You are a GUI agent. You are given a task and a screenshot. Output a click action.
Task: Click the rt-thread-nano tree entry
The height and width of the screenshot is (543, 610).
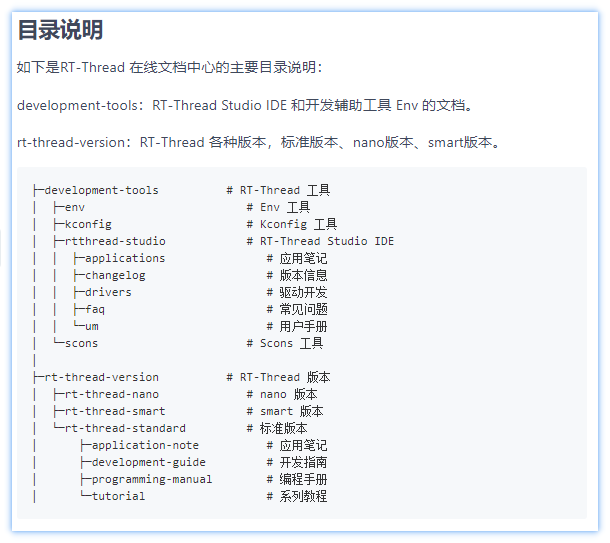[112, 394]
